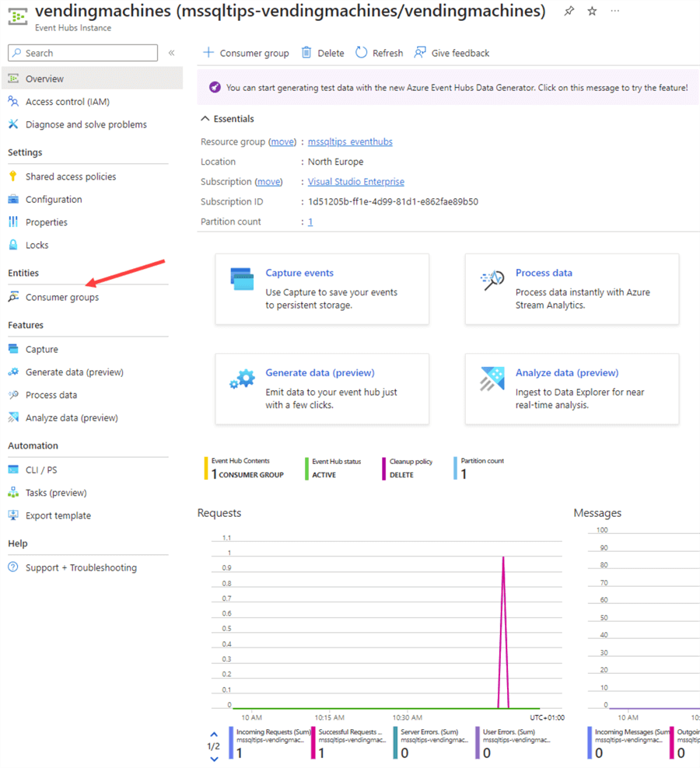700x768 pixels.
Task: Click the Process data sidebar icon
Action: click(13, 395)
